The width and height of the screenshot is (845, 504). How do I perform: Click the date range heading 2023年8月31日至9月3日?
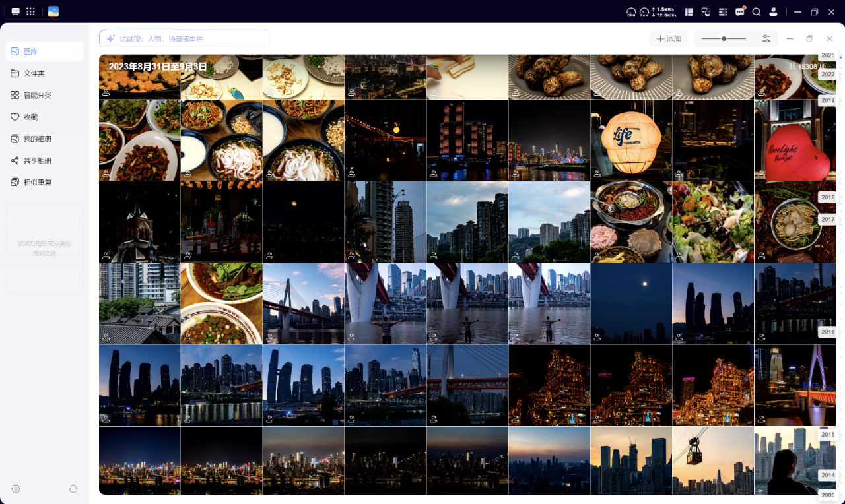click(x=158, y=67)
